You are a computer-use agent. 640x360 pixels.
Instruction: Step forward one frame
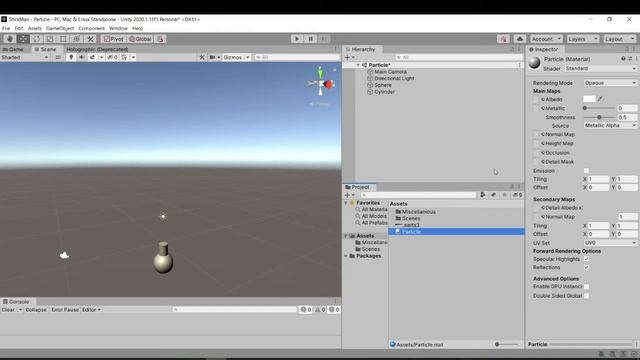coord(324,39)
